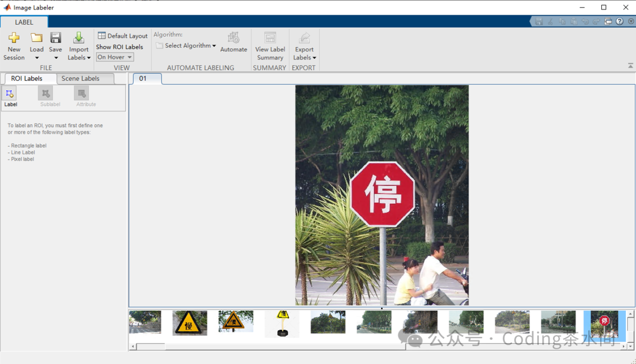Click the Load folder icon
The height and width of the screenshot is (364, 636).
pyautogui.click(x=37, y=38)
